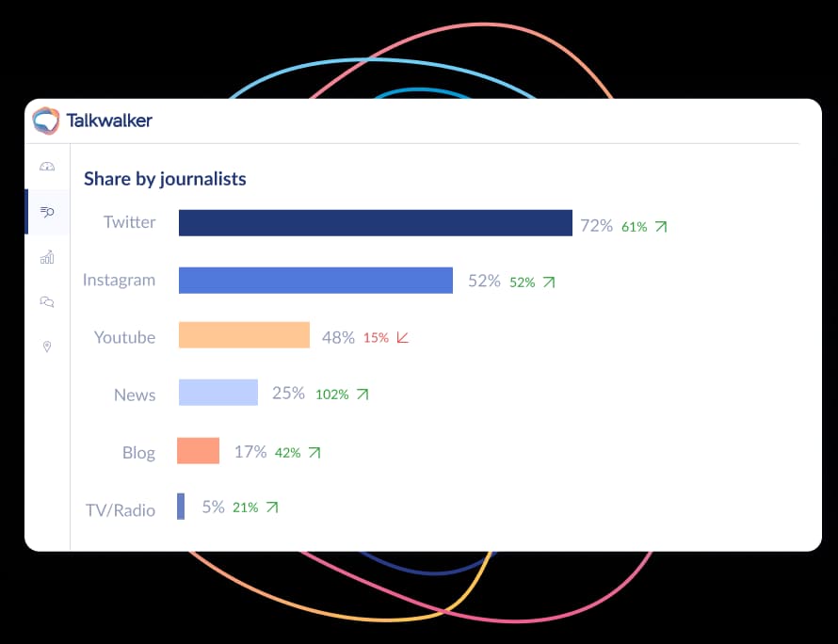Click the TV/Radio row label
This screenshot has width=838, height=644.
pyautogui.click(x=121, y=509)
